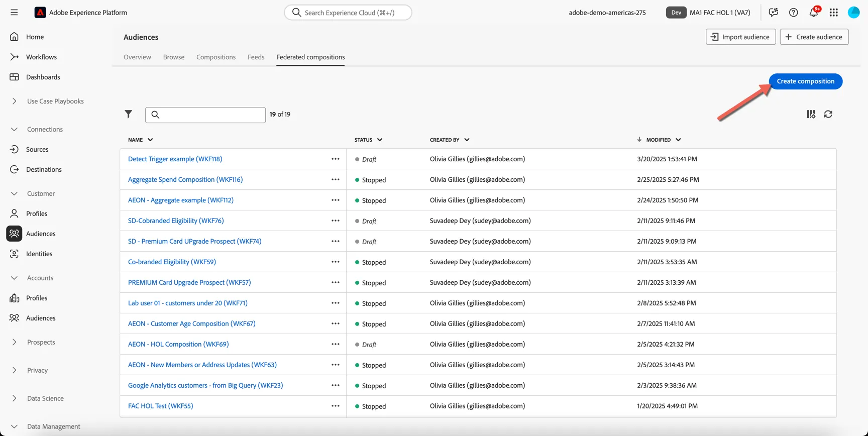Collapse the Connections section
This screenshot has width=868, height=436.
[14, 129]
